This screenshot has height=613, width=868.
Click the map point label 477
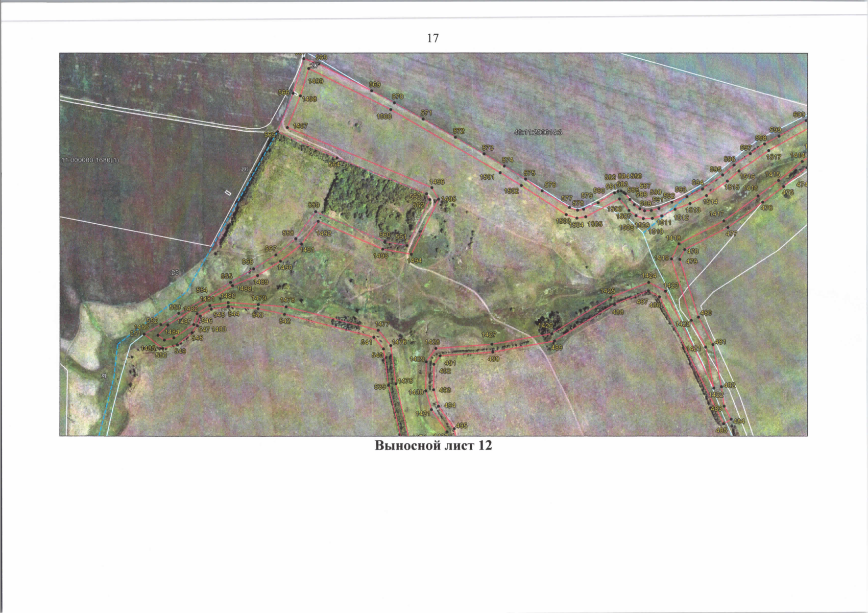click(731, 233)
